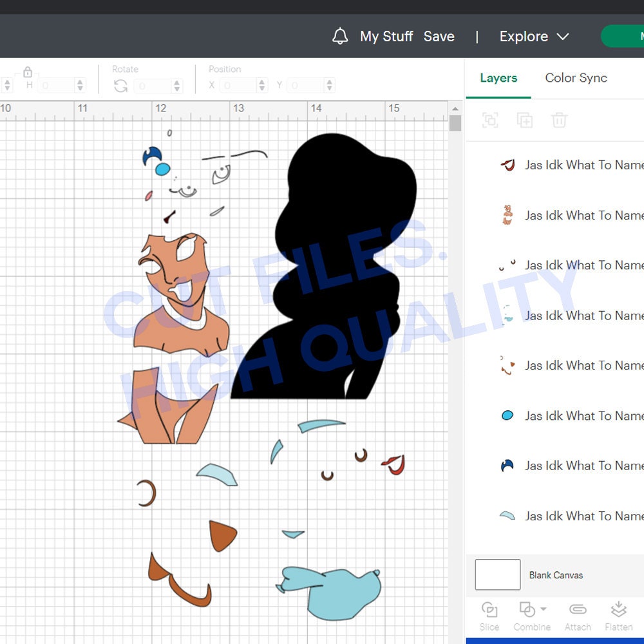Decrease Position Y with down arrow
The image size is (644, 644).
(x=329, y=89)
